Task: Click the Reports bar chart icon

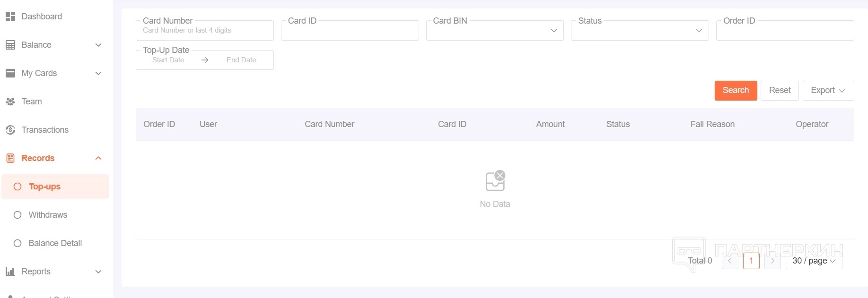Action: pos(10,272)
